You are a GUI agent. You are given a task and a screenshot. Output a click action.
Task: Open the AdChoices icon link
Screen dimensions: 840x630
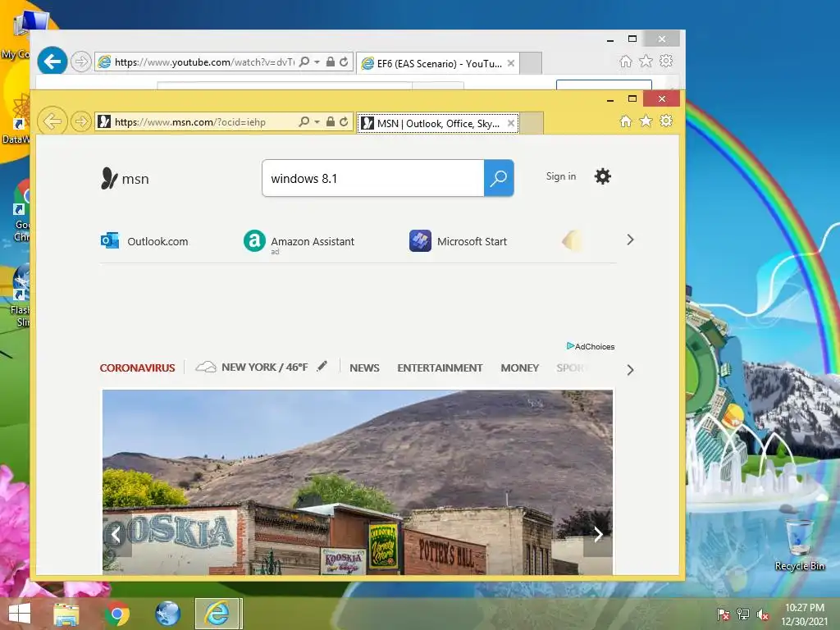pos(591,347)
